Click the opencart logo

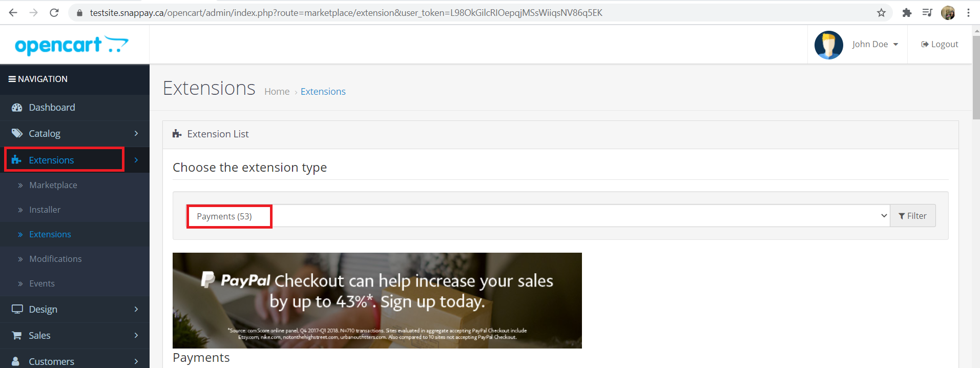tap(72, 45)
